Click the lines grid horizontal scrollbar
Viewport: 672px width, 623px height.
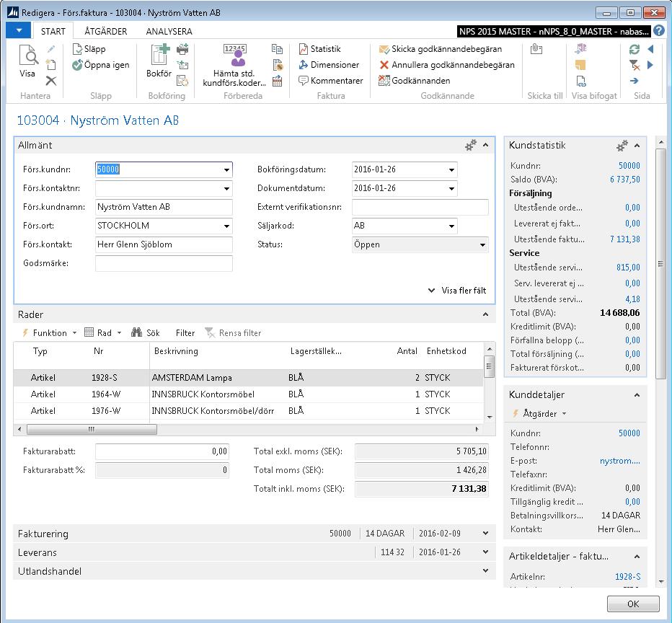[92, 429]
